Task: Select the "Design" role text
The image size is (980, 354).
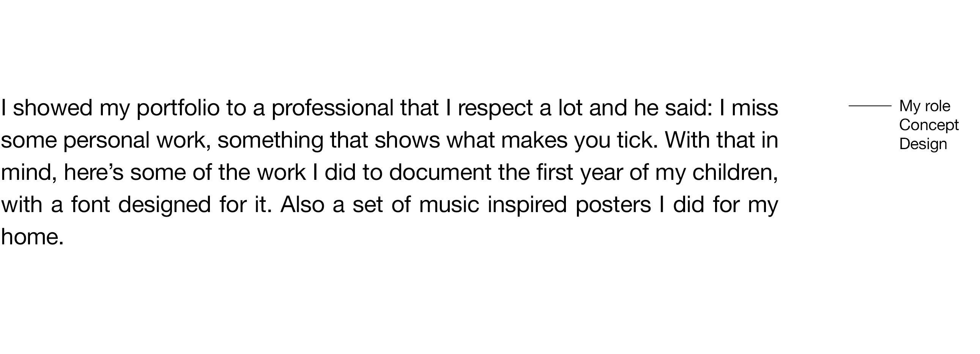Action: coord(923,145)
